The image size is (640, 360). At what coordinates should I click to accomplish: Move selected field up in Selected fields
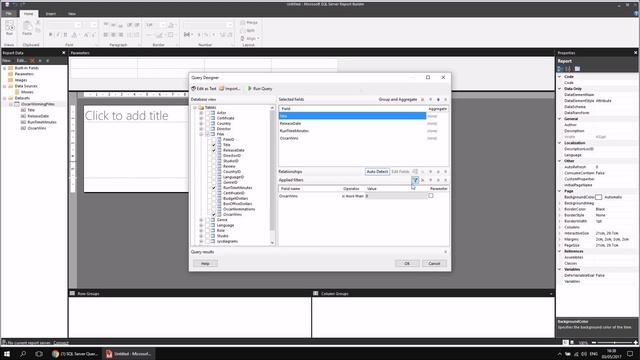click(x=430, y=100)
